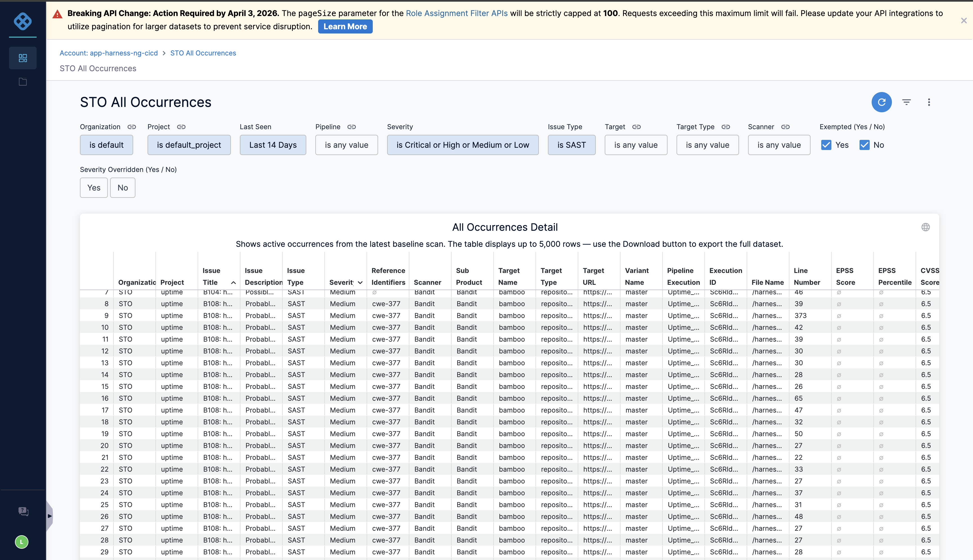Expand the Severity filter dropdown

[463, 145]
